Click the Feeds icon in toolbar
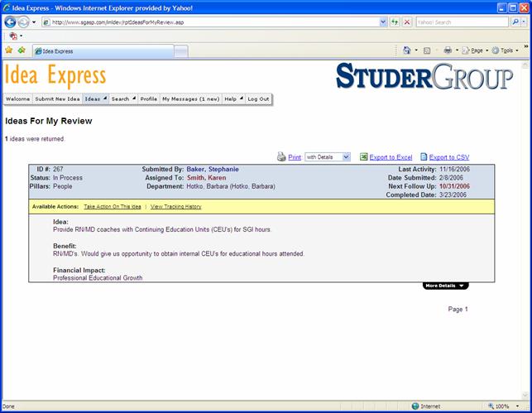 [x=427, y=50]
